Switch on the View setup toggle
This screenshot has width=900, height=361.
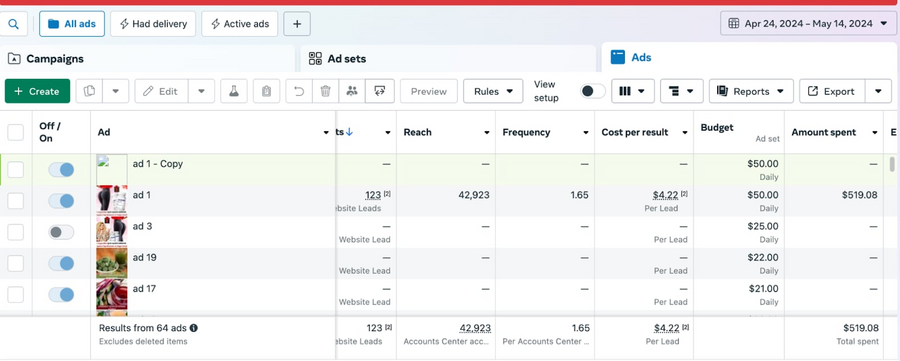point(592,91)
